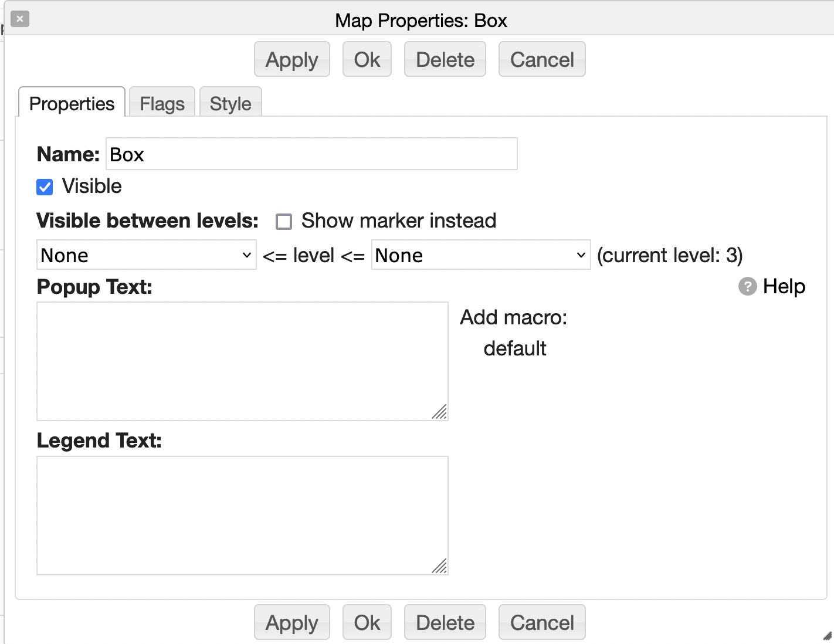Click the bottom Delete button

(x=445, y=622)
